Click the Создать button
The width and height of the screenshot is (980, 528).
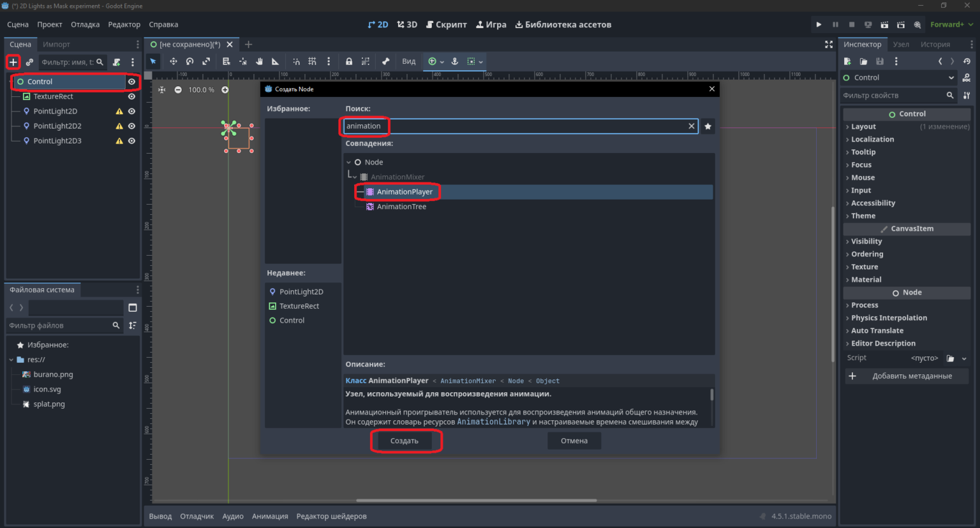click(x=405, y=441)
